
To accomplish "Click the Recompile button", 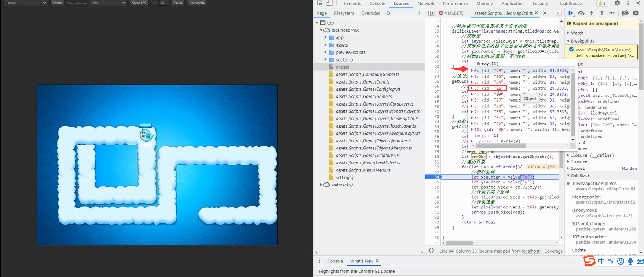I will click(197, 3).
